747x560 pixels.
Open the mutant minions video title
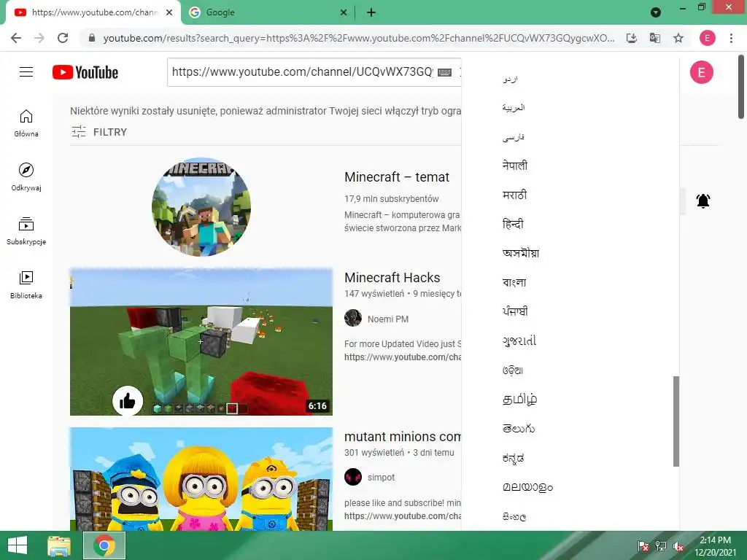tap(403, 436)
